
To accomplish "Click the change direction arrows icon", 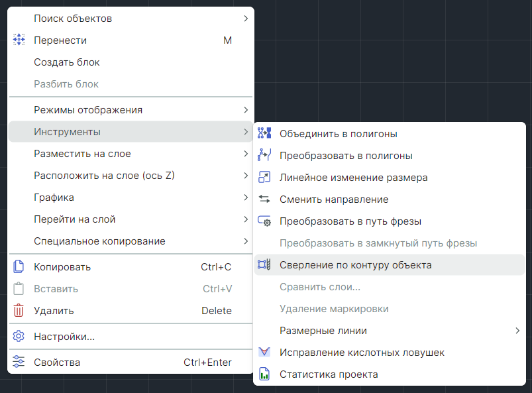I will tap(264, 199).
